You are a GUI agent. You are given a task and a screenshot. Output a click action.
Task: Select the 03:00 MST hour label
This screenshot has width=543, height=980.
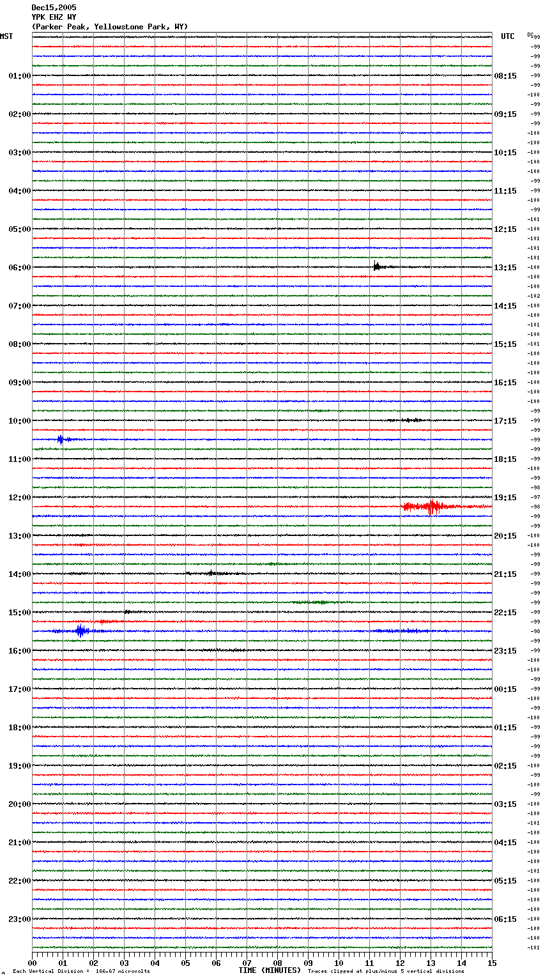tap(20, 153)
